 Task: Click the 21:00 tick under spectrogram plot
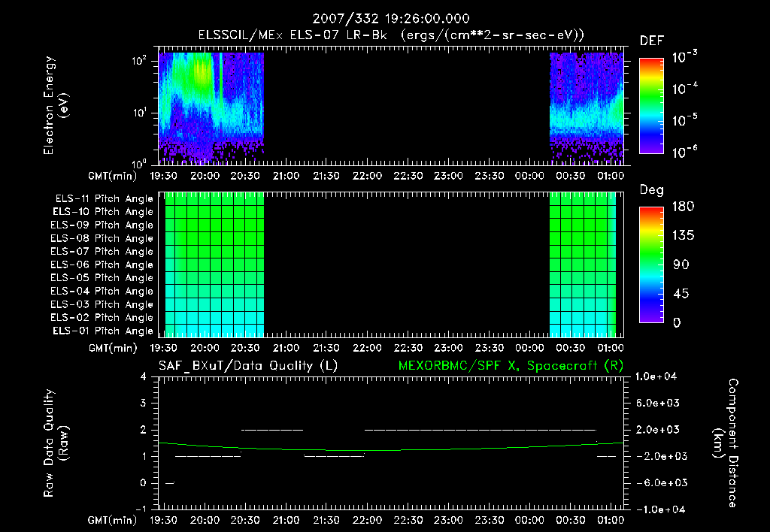click(286, 176)
